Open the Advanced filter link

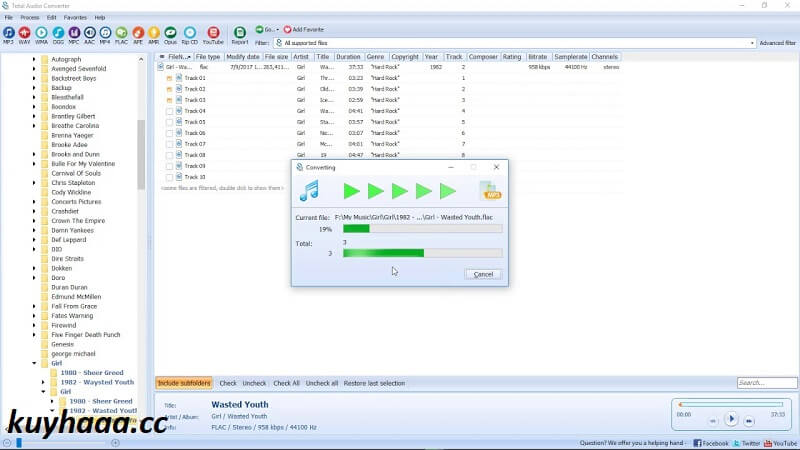[777, 43]
